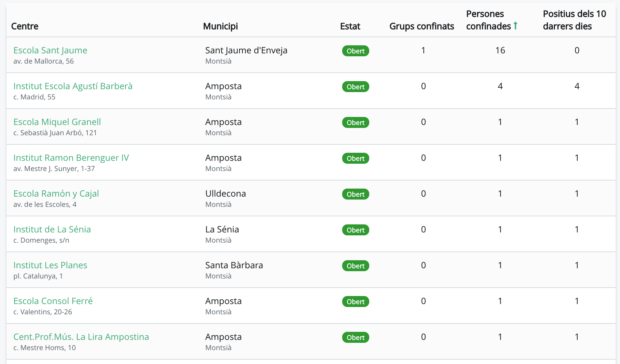This screenshot has width=620, height=364.
Task: Click address c. Domenges, s/n
Action: coord(41,240)
